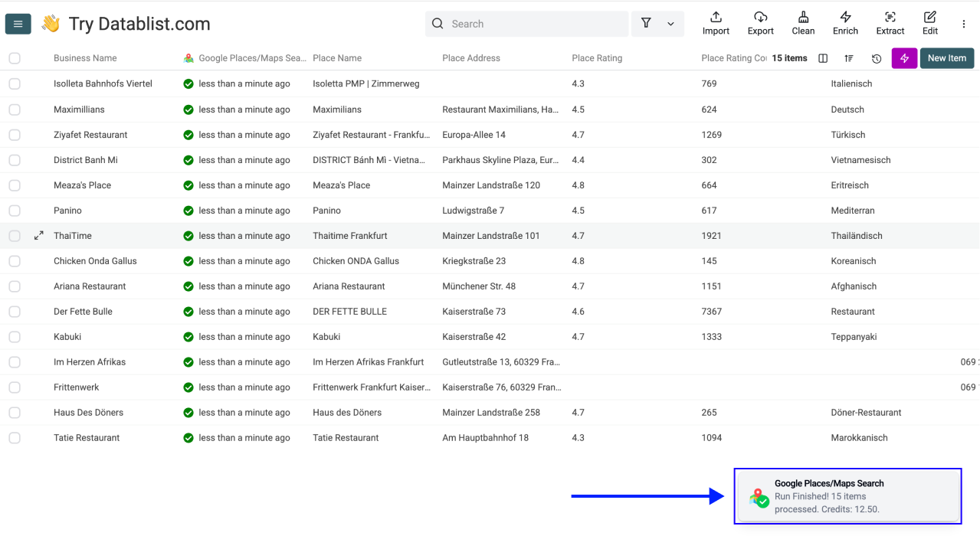Screen dimensions: 980x536
Task: Check the Kabuki row checkbox
Action: click(x=15, y=337)
